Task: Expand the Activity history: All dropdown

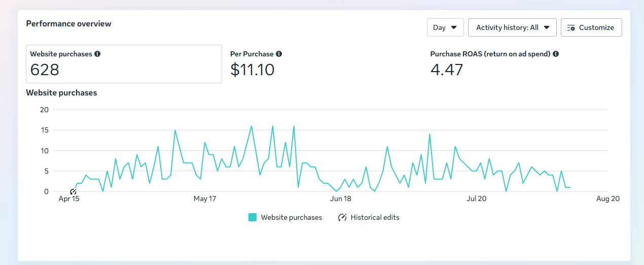Action: 512,27
